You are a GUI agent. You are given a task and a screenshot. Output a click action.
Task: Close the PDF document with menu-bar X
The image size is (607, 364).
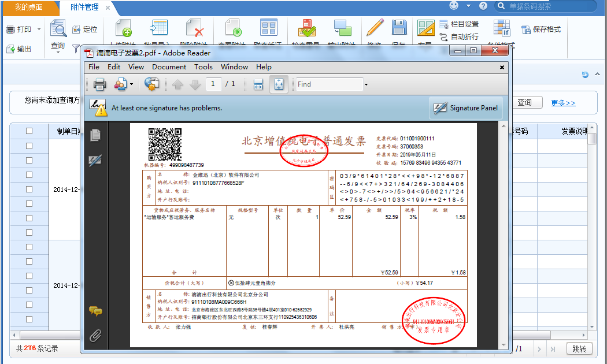502,67
